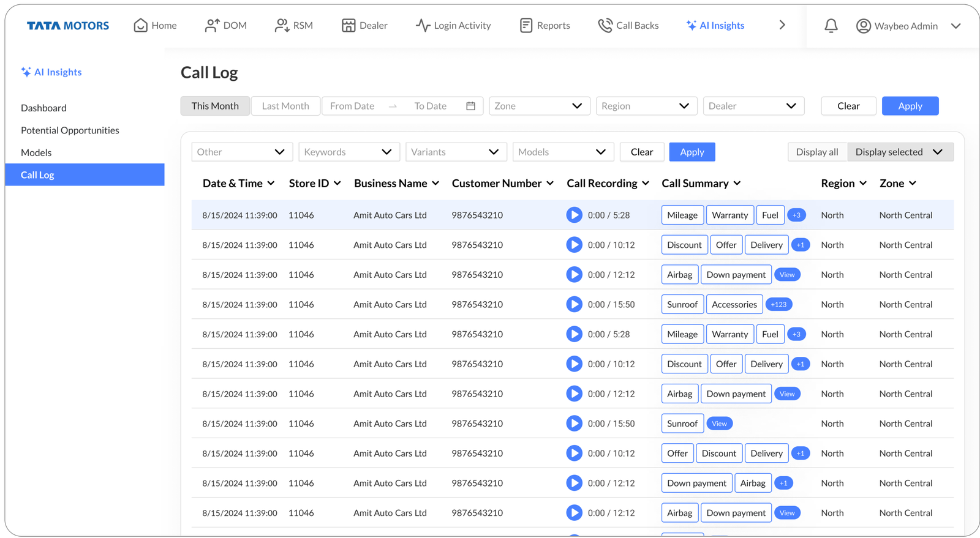Select the This Month filter toggle

click(x=215, y=106)
